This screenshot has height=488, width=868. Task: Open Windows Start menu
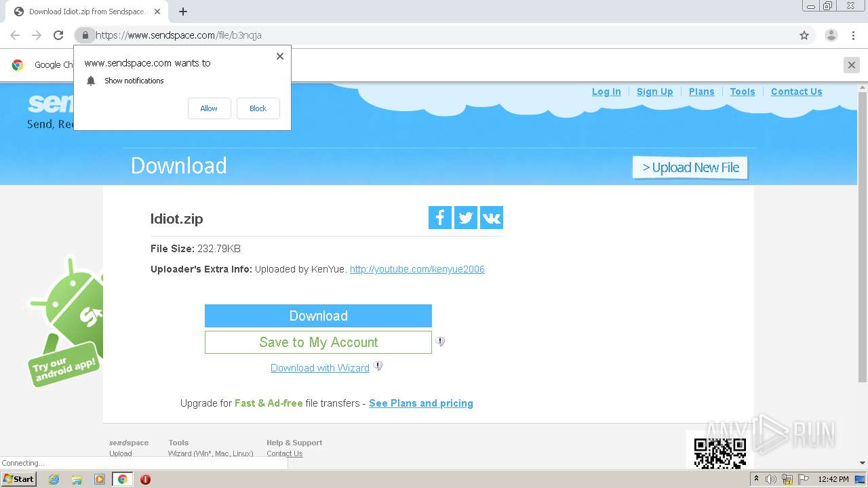pos(19,479)
